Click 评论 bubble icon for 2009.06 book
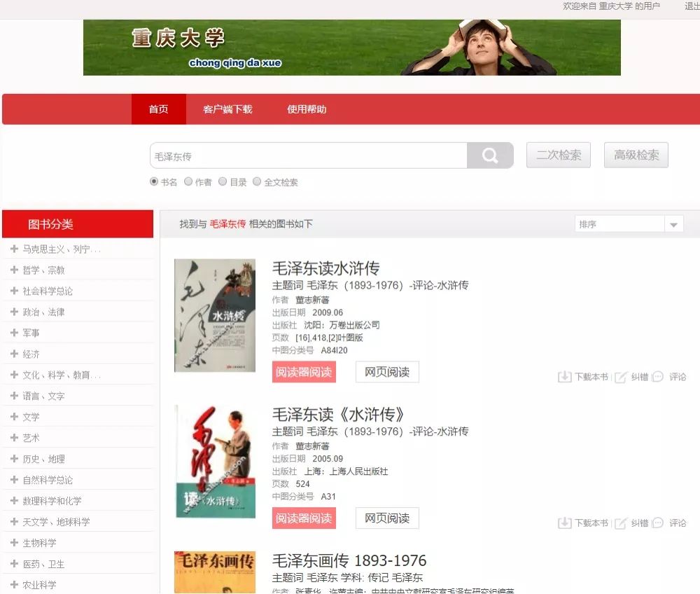Image resolution: width=700 pixels, height=594 pixels. (x=657, y=377)
